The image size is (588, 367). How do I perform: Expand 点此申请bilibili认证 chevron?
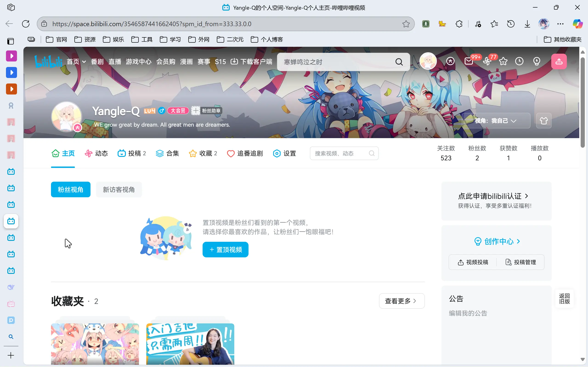(x=526, y=196)
